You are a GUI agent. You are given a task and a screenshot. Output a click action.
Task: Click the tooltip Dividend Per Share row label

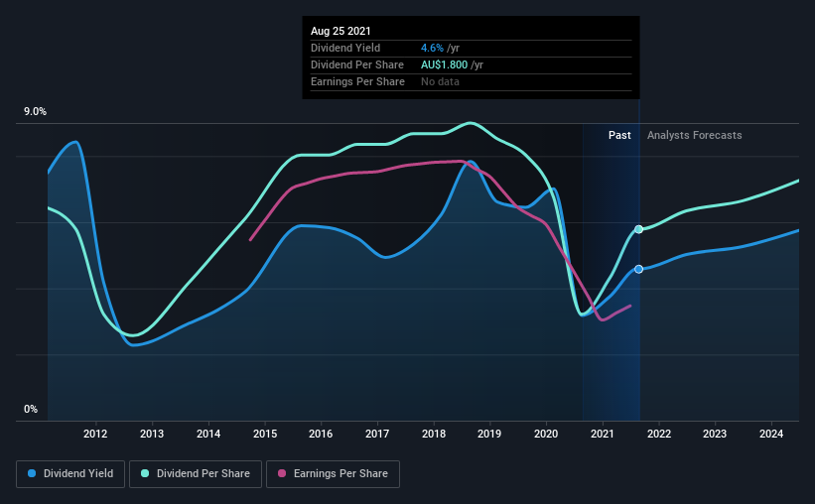[x=357, y=64]
